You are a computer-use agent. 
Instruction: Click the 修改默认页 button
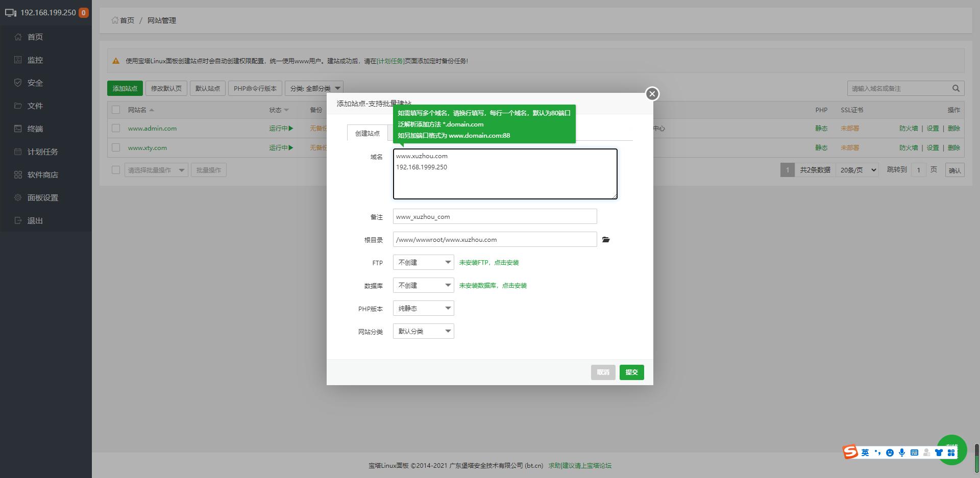point(166,88)
